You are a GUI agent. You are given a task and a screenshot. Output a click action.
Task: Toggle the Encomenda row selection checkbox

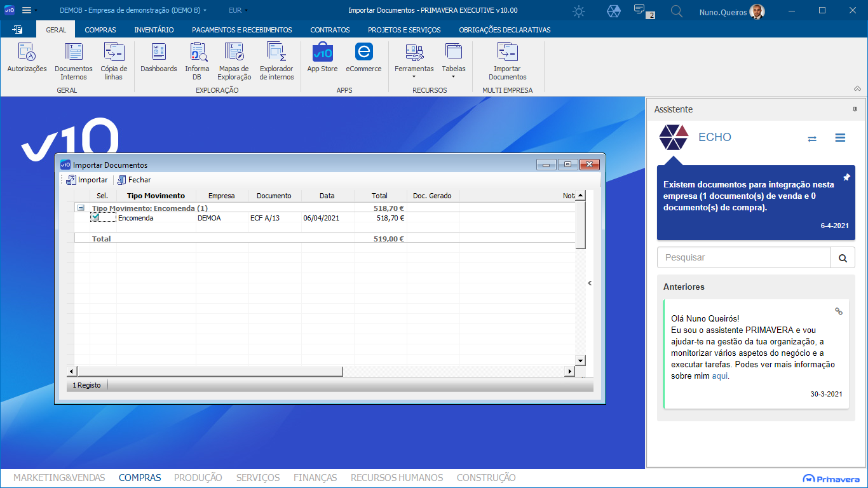(x=95, y=217)
